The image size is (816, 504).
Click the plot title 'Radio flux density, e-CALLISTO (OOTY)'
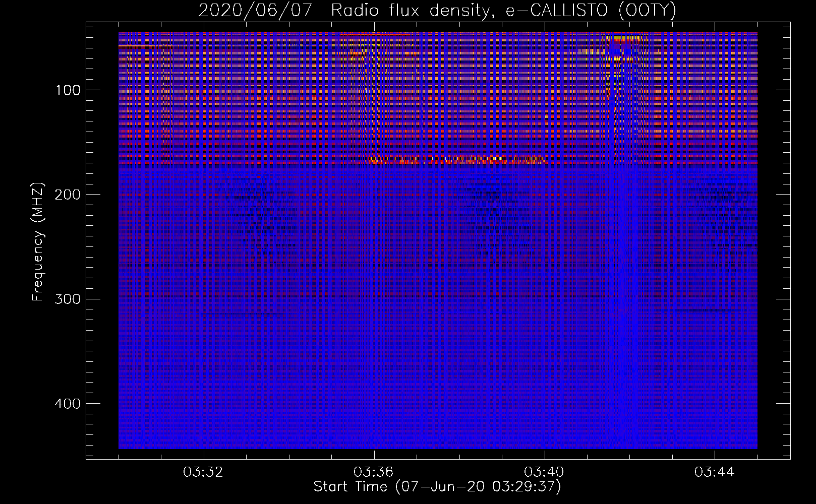[x=504, y=10]
